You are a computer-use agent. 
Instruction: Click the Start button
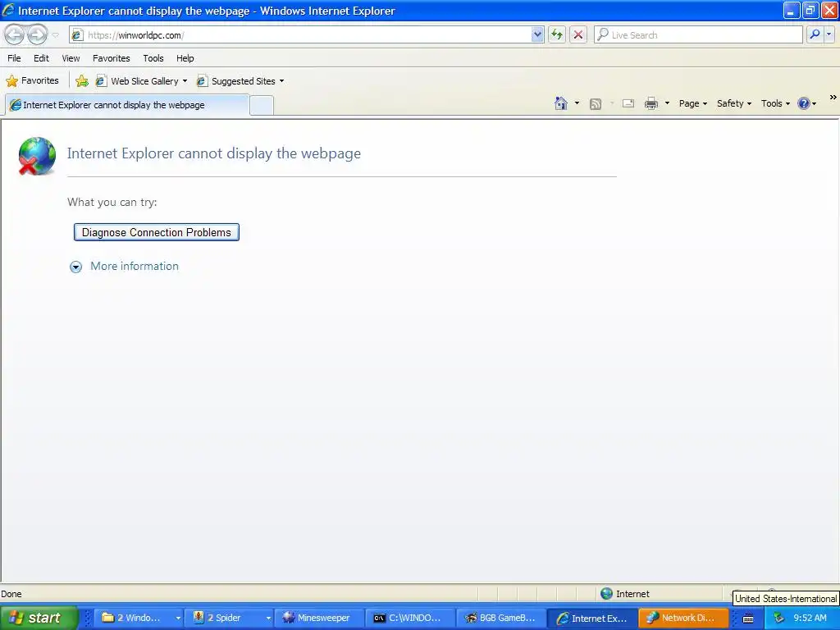(39, 618)
